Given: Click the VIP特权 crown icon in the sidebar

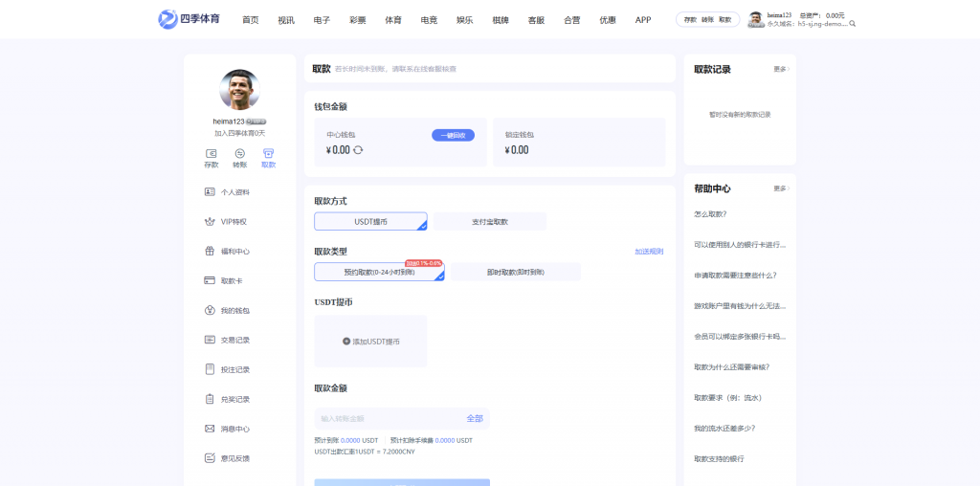Looking at the screenshot, I should [210, 221].
